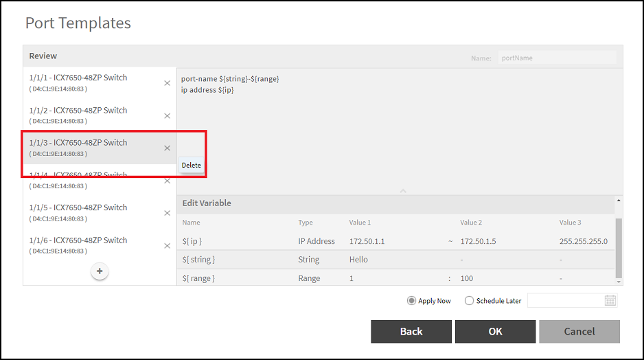Click the Range type cell

(x=309, y=278)
